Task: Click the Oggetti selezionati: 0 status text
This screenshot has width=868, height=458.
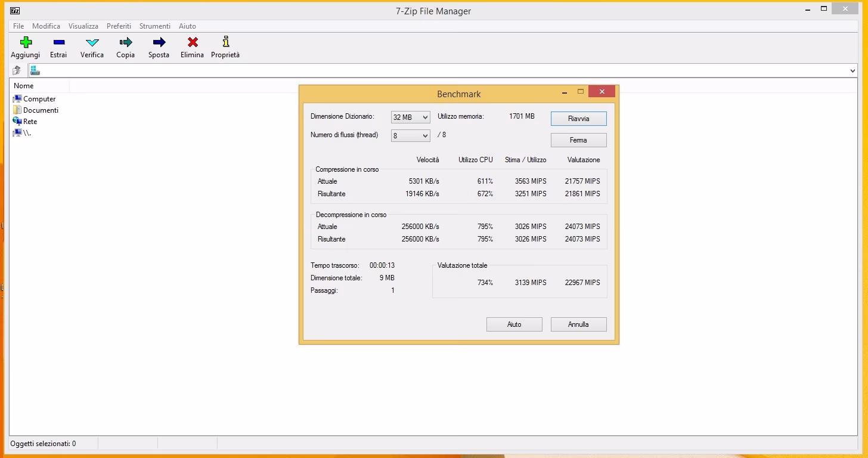Action: pos(43,444)
